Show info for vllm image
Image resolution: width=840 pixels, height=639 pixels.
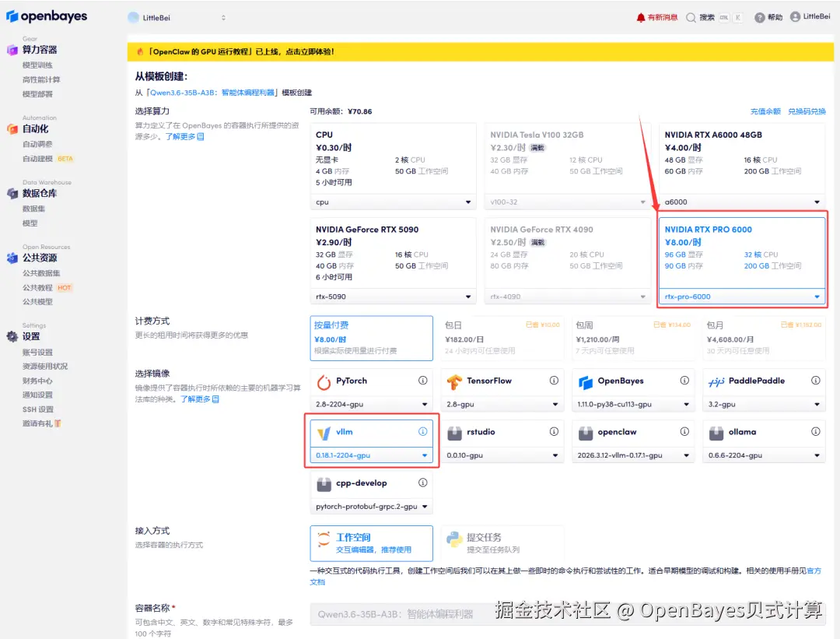coord(422,431)
